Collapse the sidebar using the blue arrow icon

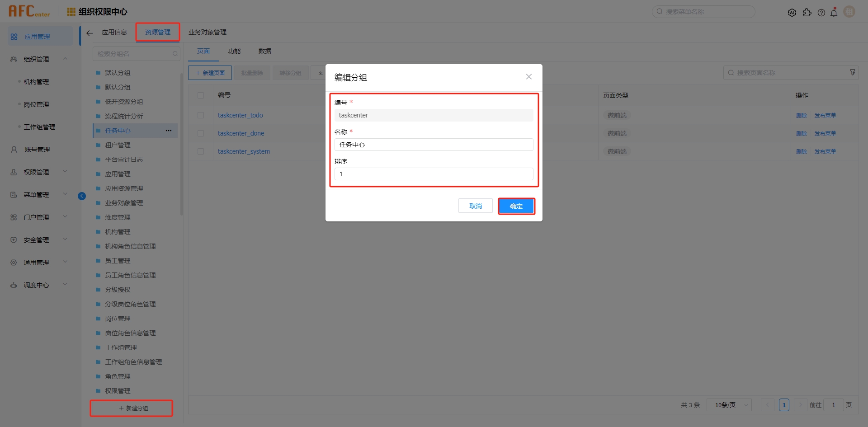pos(82,196)
